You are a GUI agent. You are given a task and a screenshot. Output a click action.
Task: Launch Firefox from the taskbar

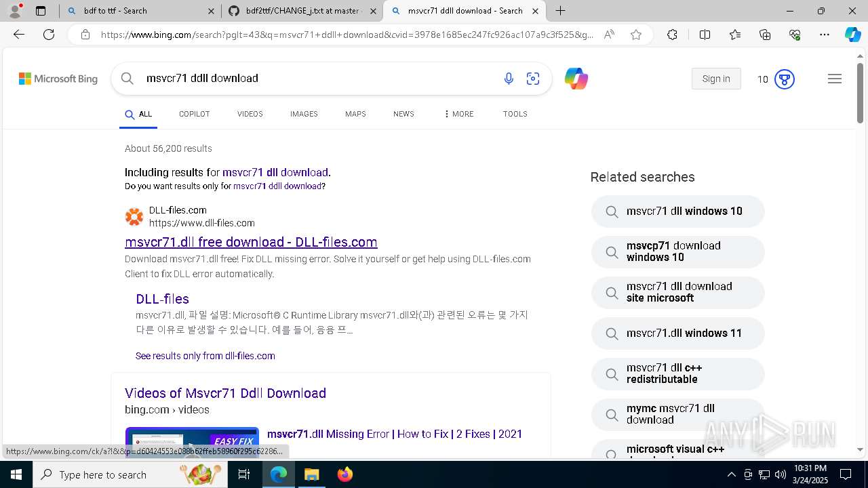click(x=344, y=474)
